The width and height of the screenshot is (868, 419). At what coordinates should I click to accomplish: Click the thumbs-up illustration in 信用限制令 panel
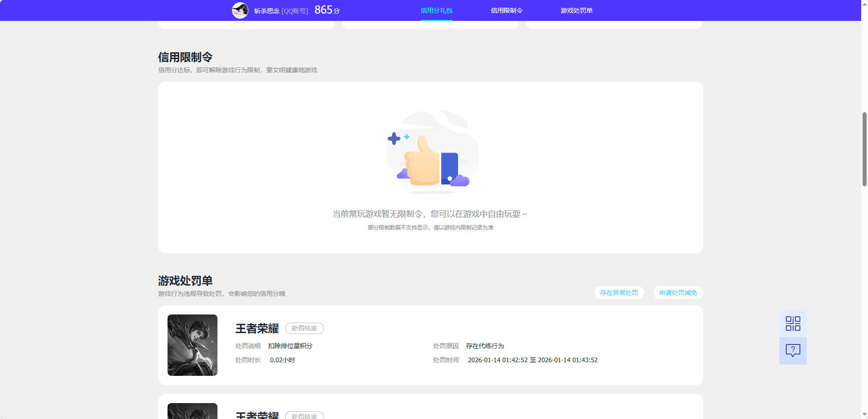tap(431, 154)
